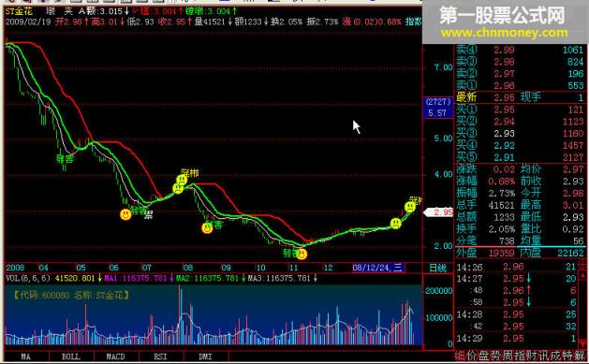Switch to the MA indicator tab

click(x=25, y=357)
